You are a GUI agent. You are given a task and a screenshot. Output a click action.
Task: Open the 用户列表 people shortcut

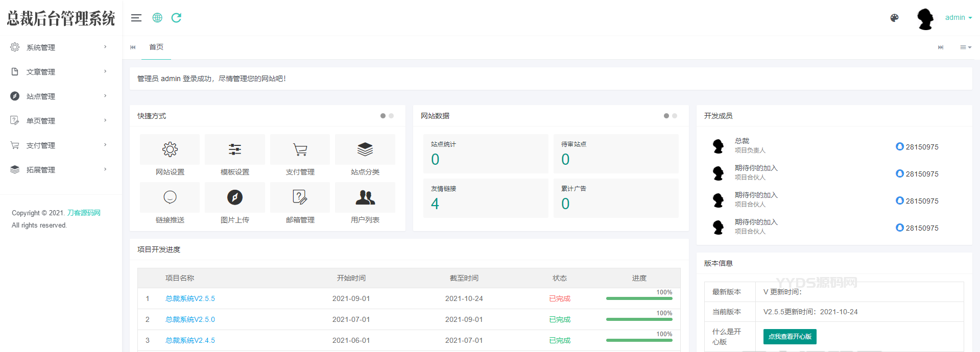click(365, 197)
